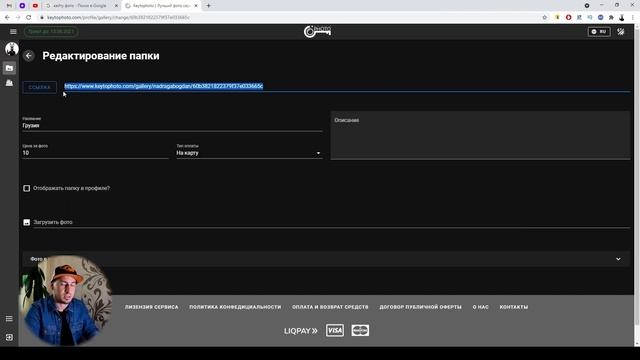Screen dimensions: 640x360
Task: Click the red Opera-style extension icon
Action: click(x=568, y=18)
